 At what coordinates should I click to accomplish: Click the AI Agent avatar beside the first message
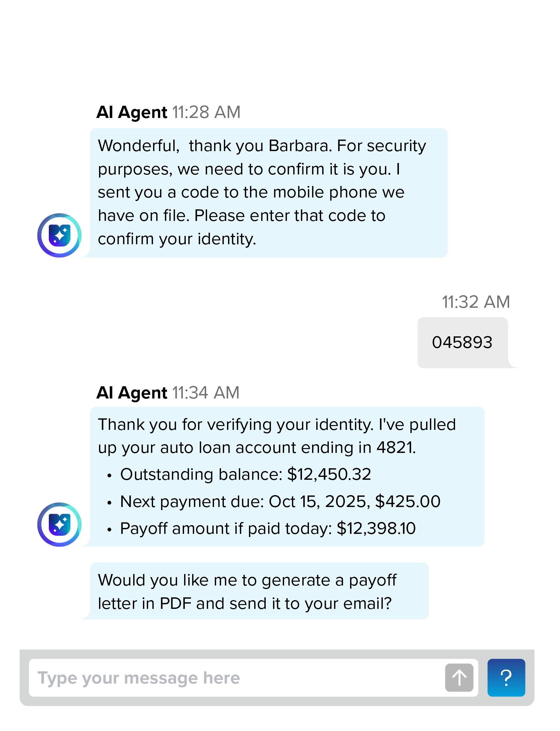coord(59,235)
